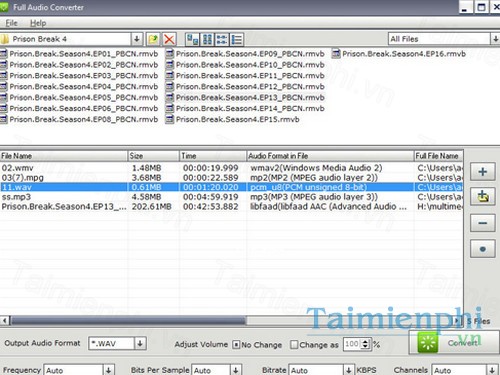Click the volume percent spinner arrows
Viewport: 500px width, 375px height.
[x=366, y=344]
